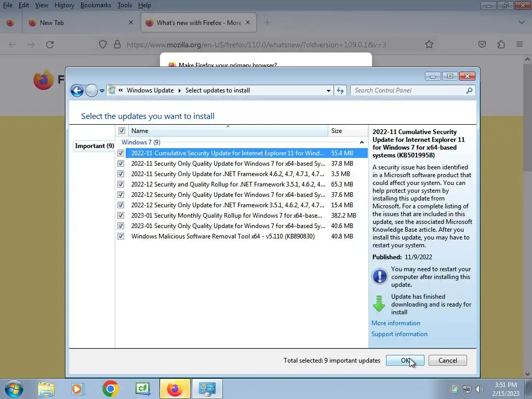
Task: Open the C# app icon in taskbar
Action: pos(143,389)
